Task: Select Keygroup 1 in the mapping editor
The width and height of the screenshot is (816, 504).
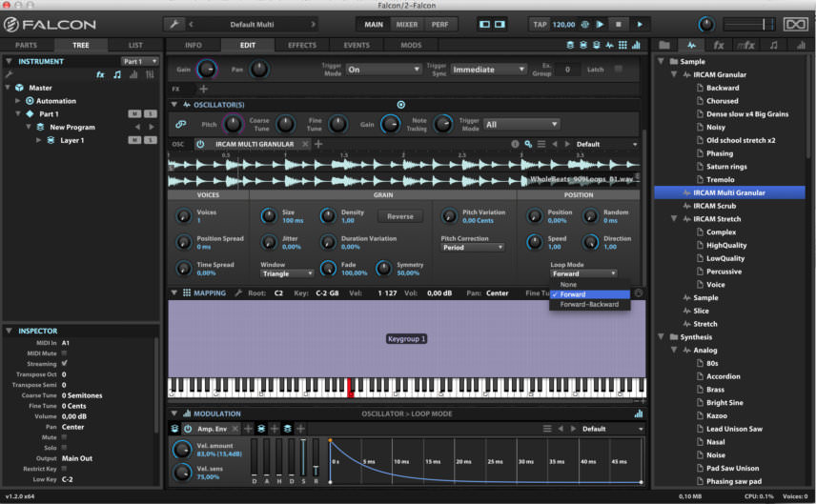Action: click(x=406, y=338)
